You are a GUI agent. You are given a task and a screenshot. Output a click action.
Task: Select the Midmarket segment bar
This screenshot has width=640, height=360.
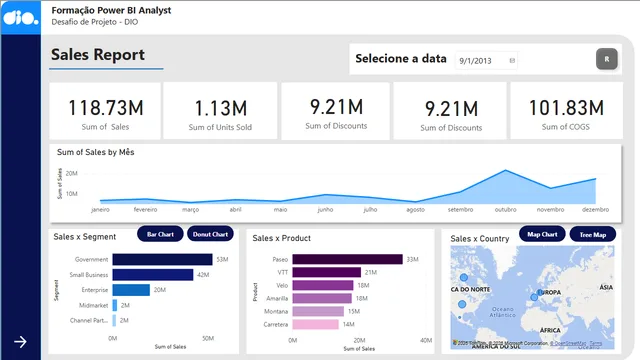[115, 305]
